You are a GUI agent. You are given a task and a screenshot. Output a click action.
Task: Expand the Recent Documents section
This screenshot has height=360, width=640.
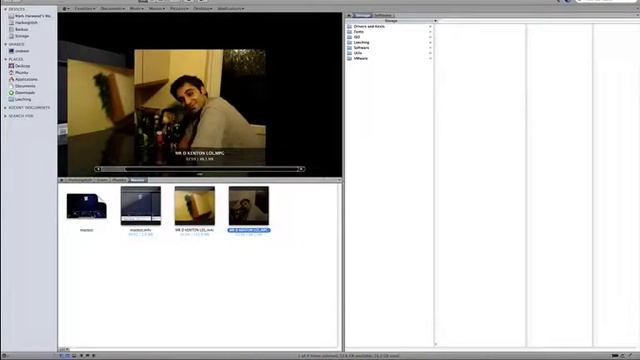(x=6, y=108)
